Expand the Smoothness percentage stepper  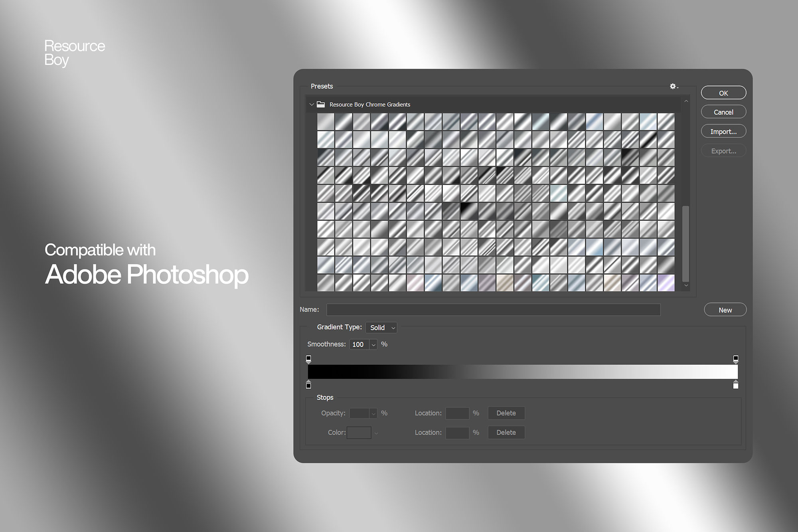coord(373,344)
